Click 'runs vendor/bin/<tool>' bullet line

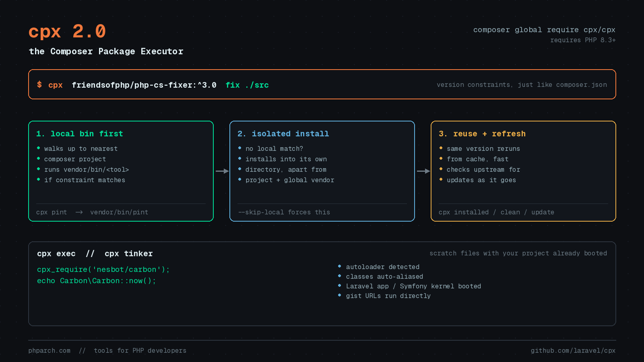tap(87, 170)
